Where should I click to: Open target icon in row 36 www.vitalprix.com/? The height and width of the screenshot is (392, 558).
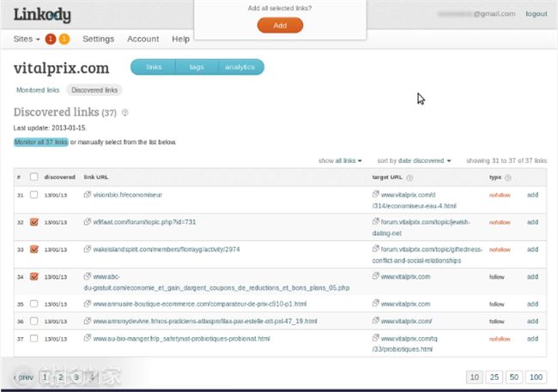click(375, 320)
